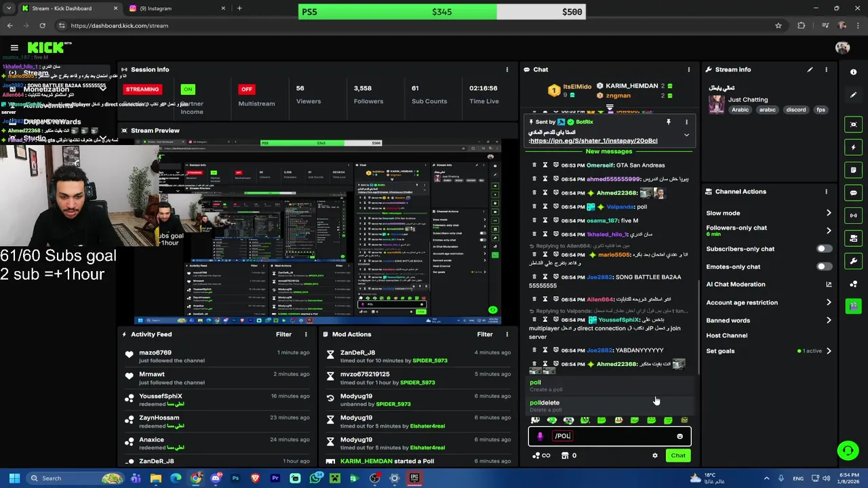Click the Arabic stream tag
868x488 pixels.
click(740, 110)
